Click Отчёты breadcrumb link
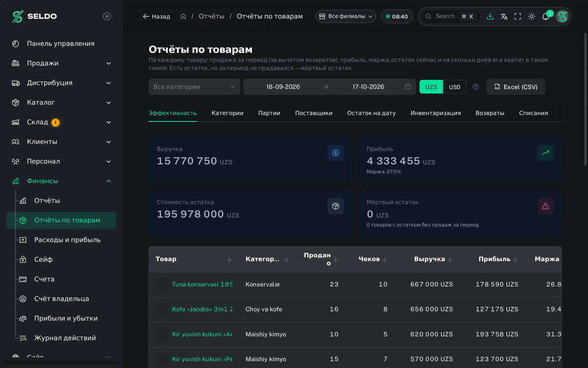The image size is (588, 368). [x=212, y=16]
